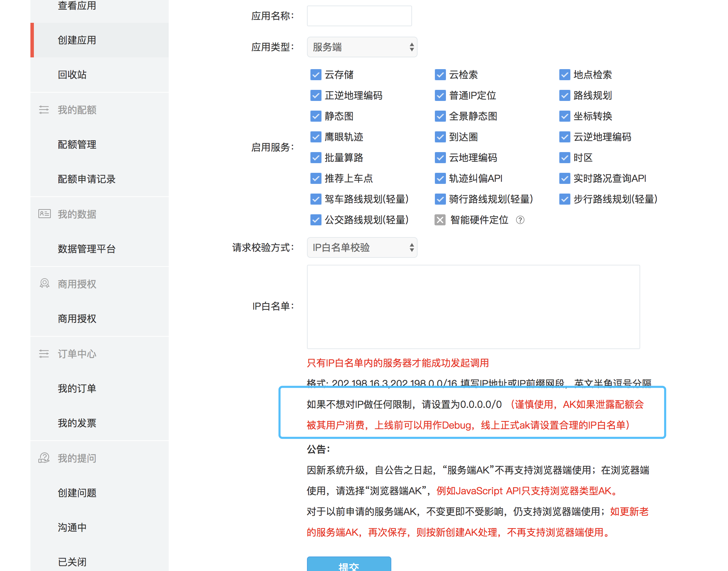
Task: Toggle the 鹰眼轨迹 checkbox
Action: [x=316, y=137]
